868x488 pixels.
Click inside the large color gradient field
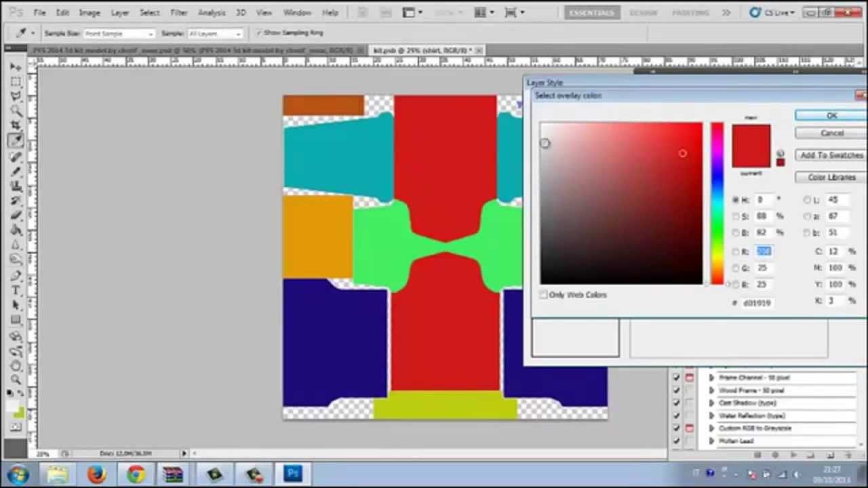pyautogui.click(x=621, y=203)
